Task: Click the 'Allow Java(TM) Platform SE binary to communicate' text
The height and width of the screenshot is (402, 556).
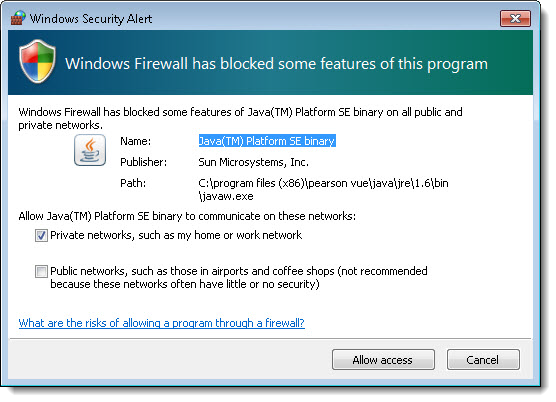Action: click(x=187, y=216)
